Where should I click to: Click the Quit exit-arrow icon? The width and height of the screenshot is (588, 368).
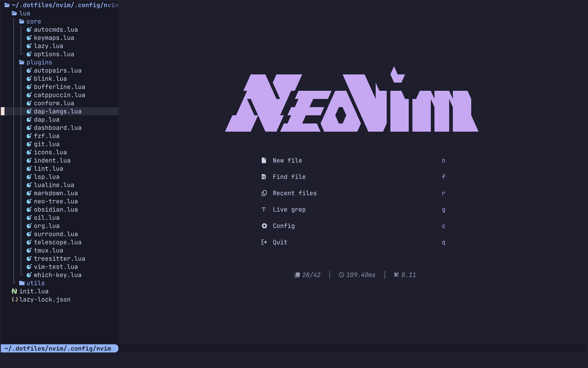click(x=264, y=242)
